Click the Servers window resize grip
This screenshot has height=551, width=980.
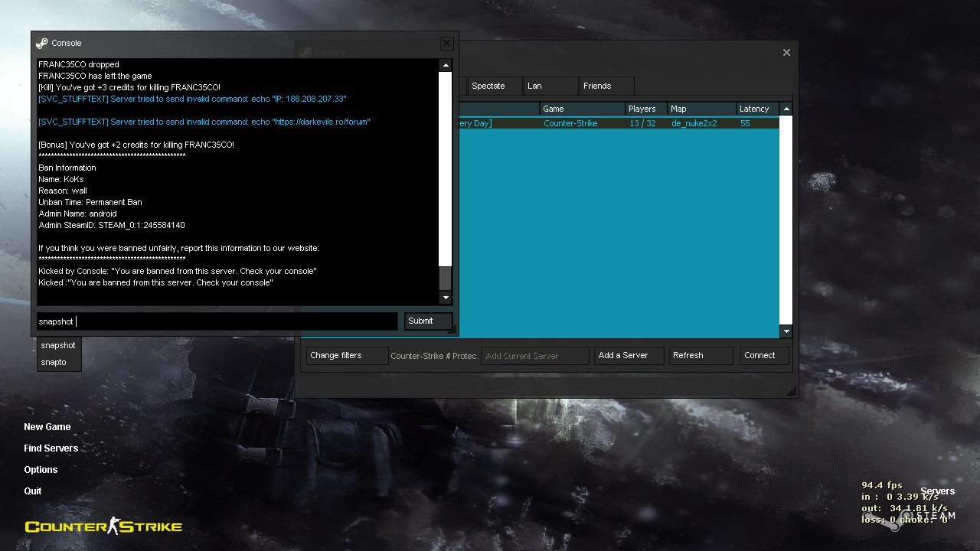pos(792,391)
